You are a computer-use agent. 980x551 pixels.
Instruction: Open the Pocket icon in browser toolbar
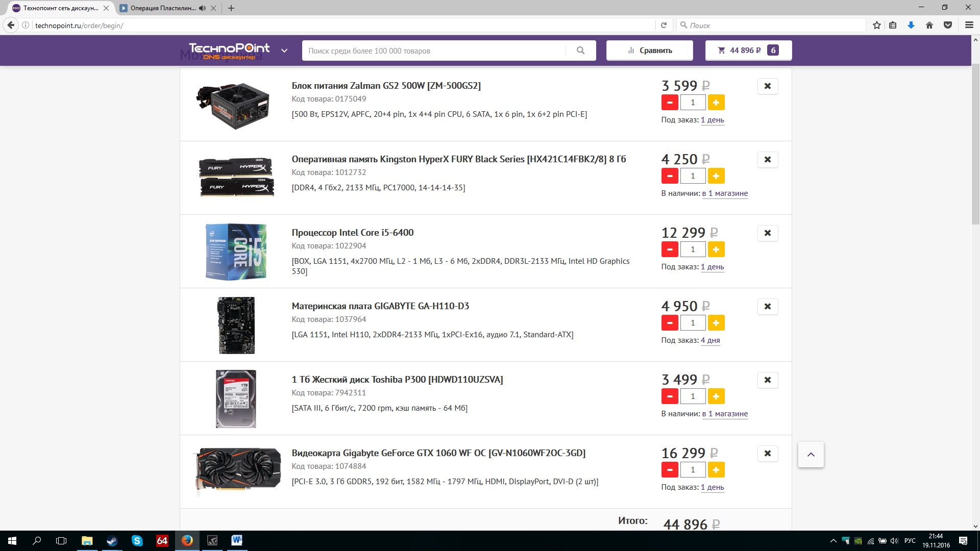[948, 25]
